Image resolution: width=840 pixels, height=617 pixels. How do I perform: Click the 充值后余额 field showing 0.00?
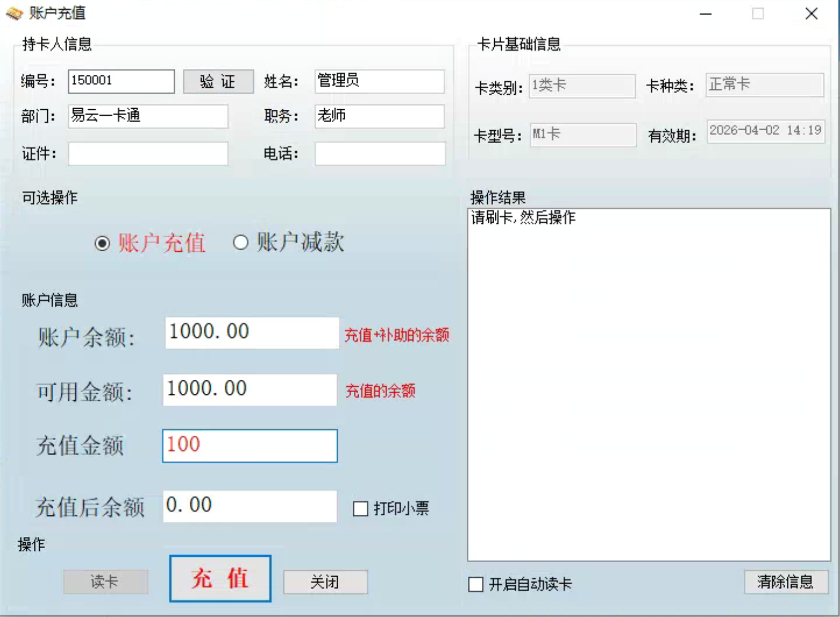coord(250,506)
